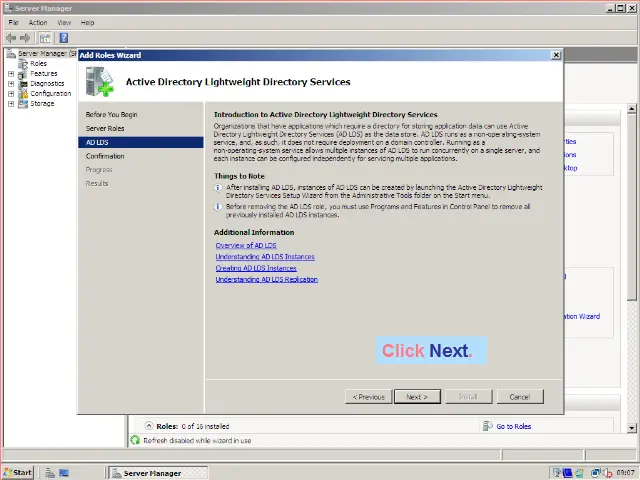Go to the Server Roles wizard step
Screen dimensions: 640x480
pyautogui.click(x=105, y=129)
